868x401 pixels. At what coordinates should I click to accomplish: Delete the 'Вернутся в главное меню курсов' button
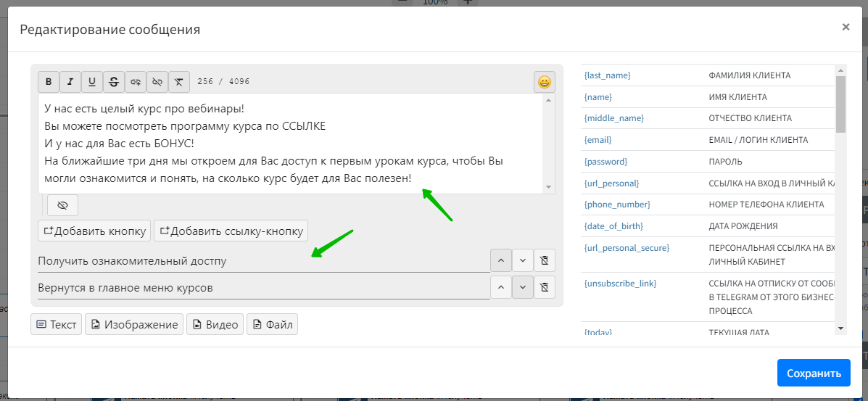545,287
